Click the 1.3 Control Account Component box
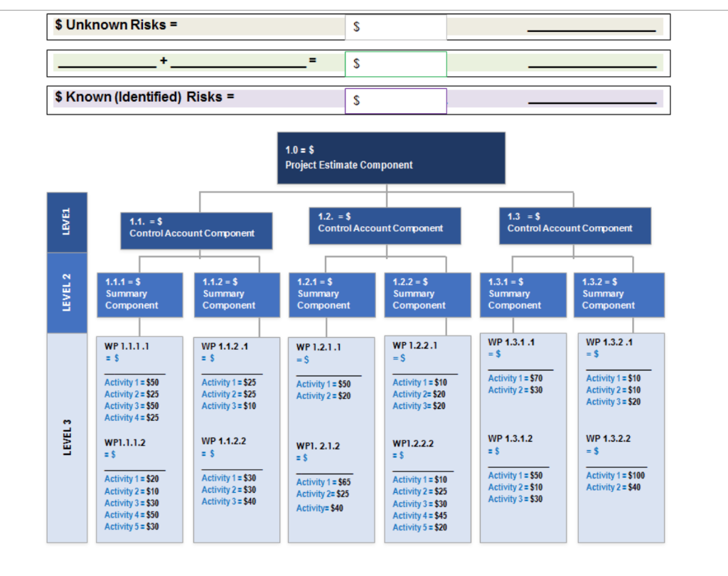Screen dimensions: 728x576 coord(574,225)
